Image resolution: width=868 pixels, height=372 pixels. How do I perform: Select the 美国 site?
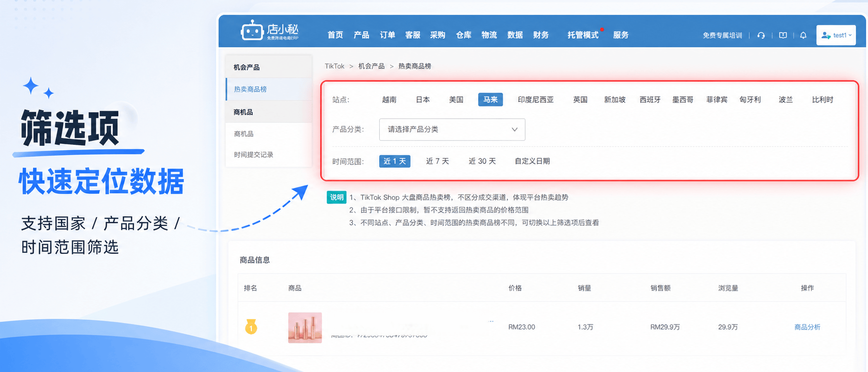tap(456, 100)
